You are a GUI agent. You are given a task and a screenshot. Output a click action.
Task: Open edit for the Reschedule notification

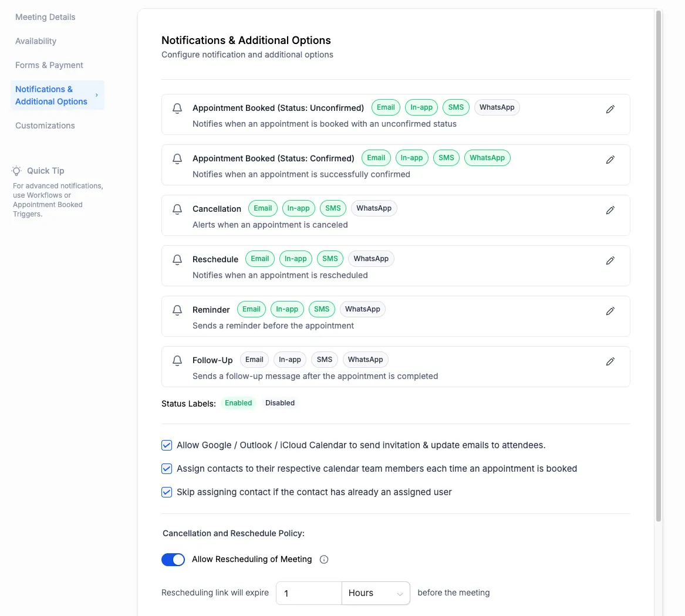click(610, 260)
